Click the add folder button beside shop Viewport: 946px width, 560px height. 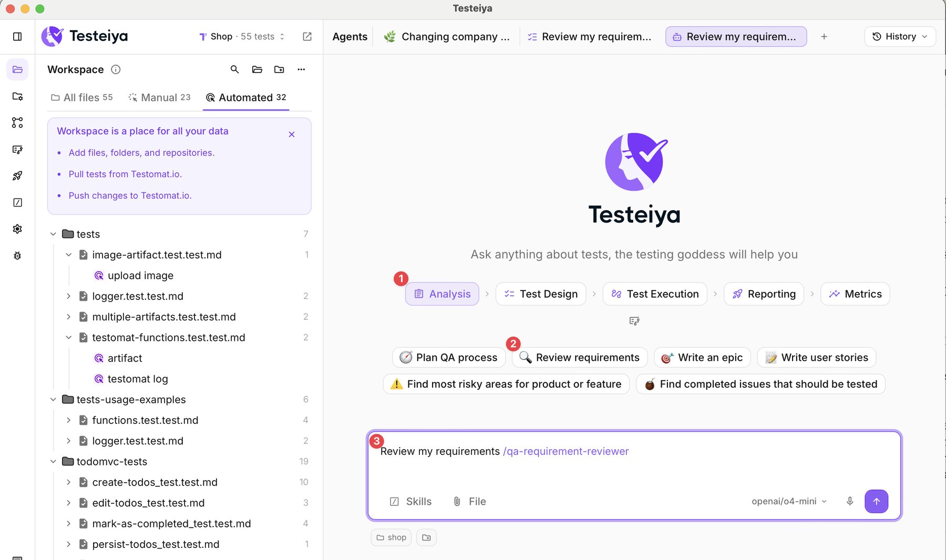[426, 537]
